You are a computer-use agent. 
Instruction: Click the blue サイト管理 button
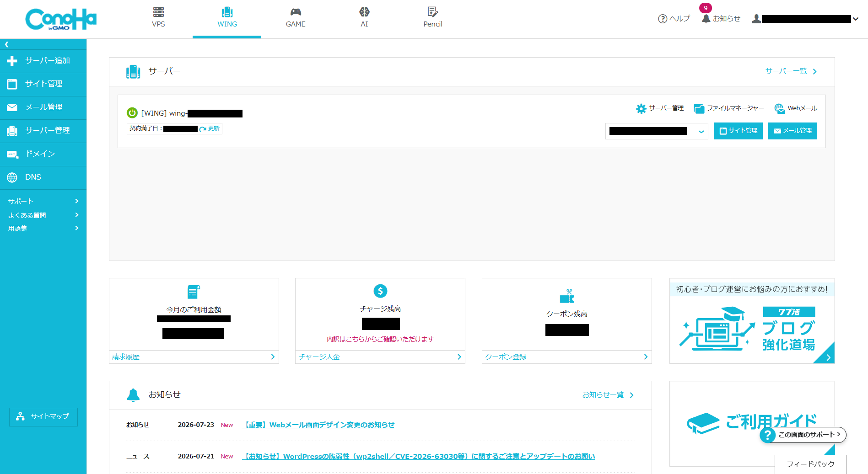pos(739,131)
